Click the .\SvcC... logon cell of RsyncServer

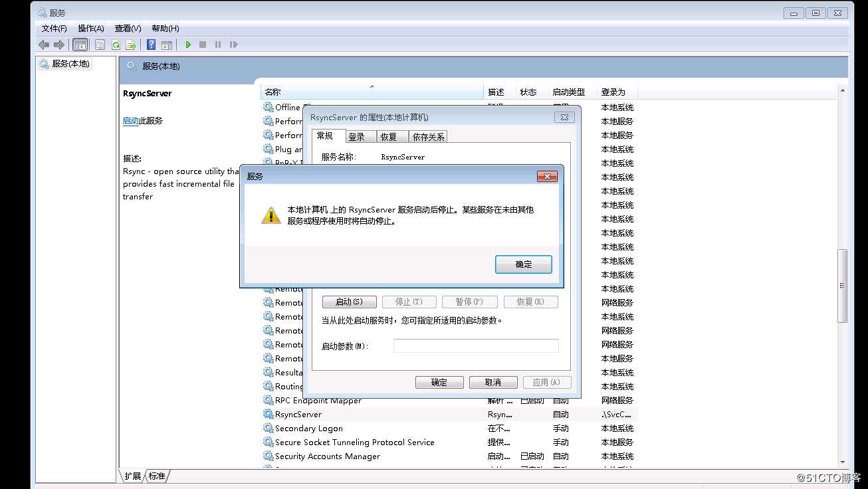click(617, 414)
